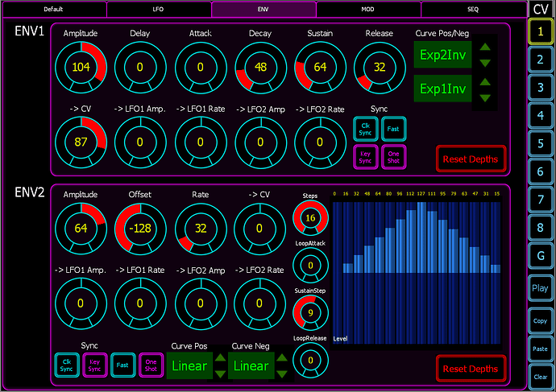556x392 pixels.
Task: Select CV channel 5
Action: click(x=541, y=143)
